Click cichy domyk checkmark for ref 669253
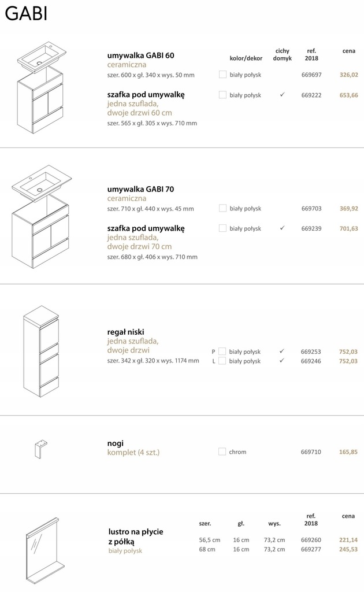The height and width of the screenshot is (592, 364). (x=282, y=351)
